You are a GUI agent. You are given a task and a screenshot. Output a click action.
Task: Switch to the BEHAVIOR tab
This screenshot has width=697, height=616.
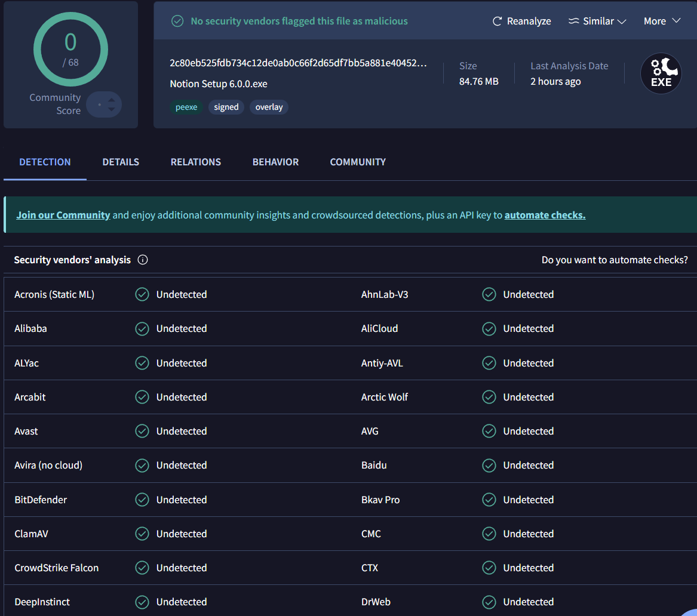point(275,162)
